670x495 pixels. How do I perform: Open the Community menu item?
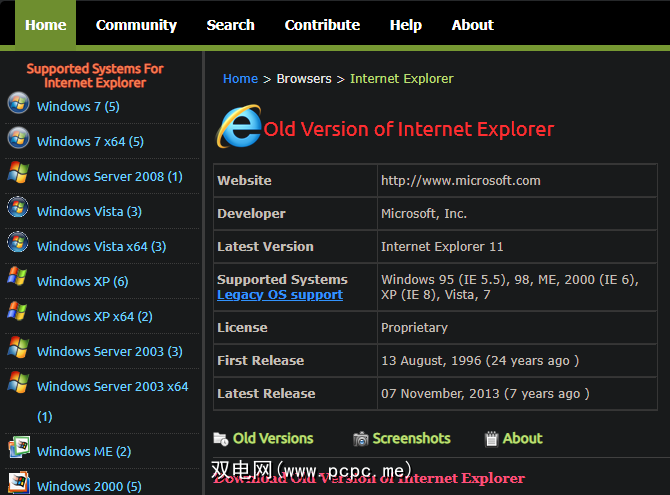tap(136, 25)
